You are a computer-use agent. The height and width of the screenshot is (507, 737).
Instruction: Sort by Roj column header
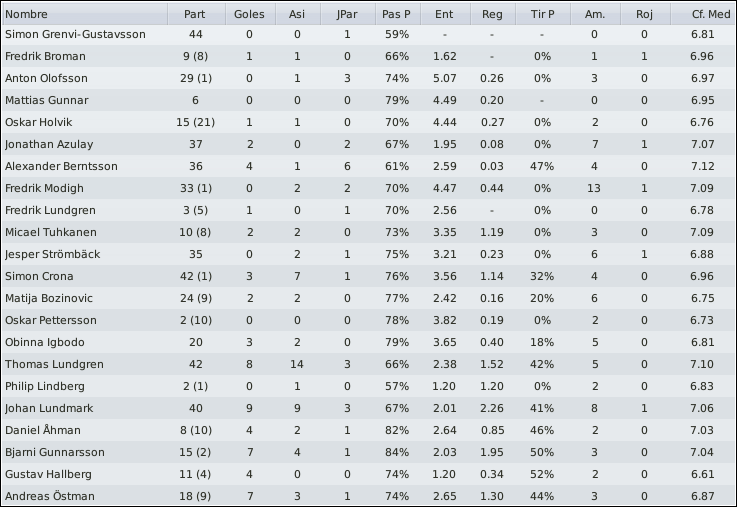(646, 14)
